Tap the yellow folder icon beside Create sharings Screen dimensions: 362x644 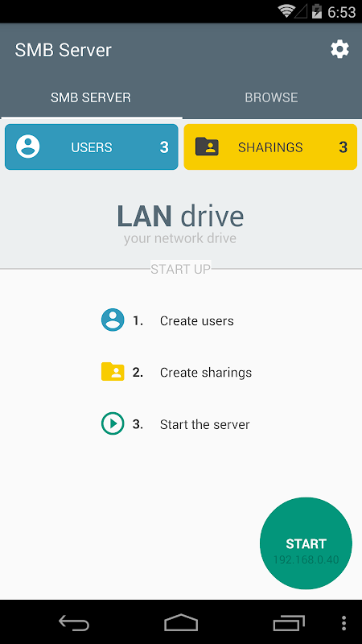(113, 372)
